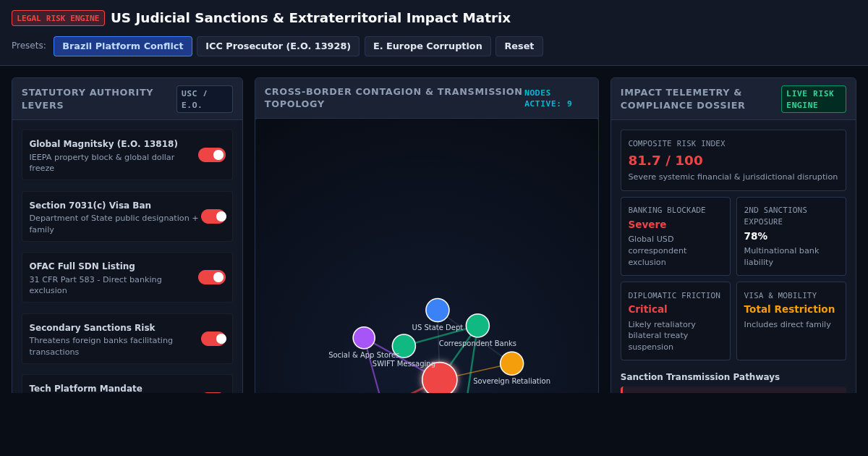Image resolution: width=868 pixels, height=456 pixels.
Task: Click the Sanction Transmission Pathways heading
Action: tap(700, 377)
